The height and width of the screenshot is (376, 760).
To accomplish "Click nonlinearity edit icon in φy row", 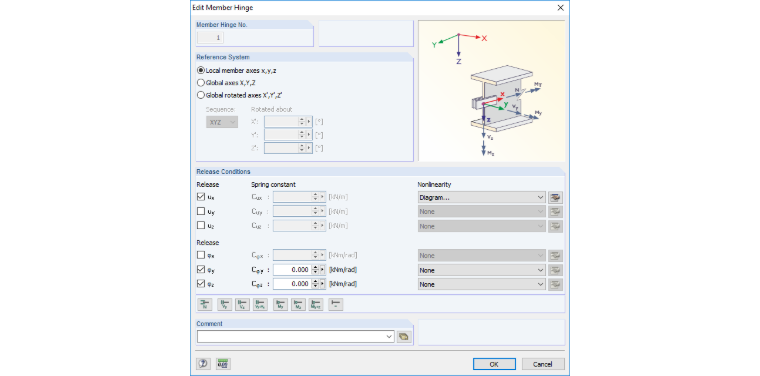I will point(555,270).
